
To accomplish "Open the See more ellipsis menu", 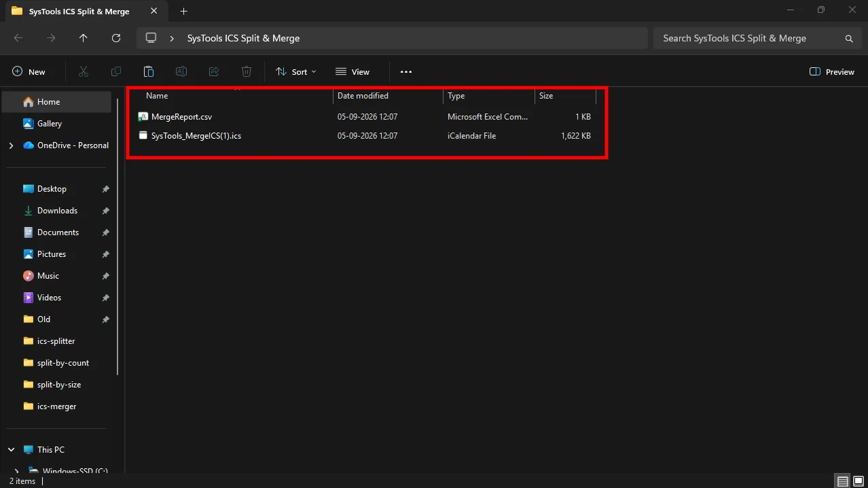I will (x=406, y=71).
